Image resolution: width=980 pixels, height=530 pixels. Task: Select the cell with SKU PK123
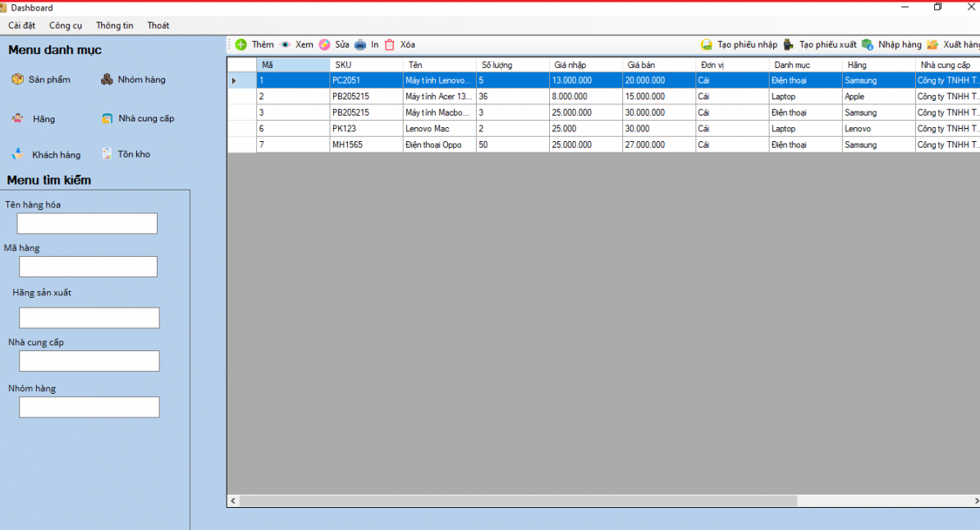coord(366,129)
